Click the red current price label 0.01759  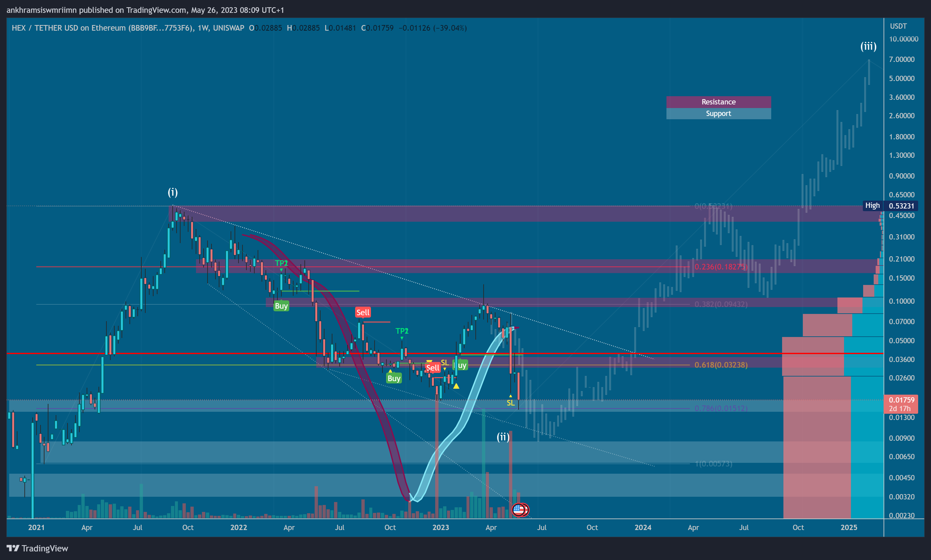coord(901,404)
